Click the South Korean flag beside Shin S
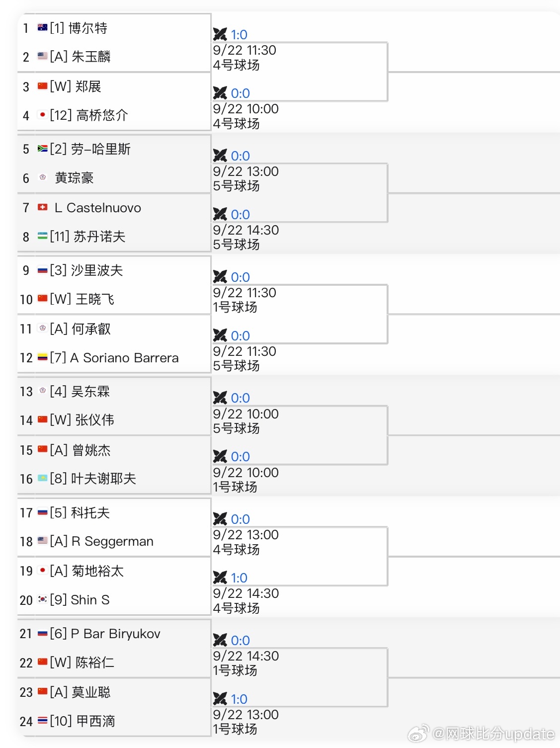 43,599
